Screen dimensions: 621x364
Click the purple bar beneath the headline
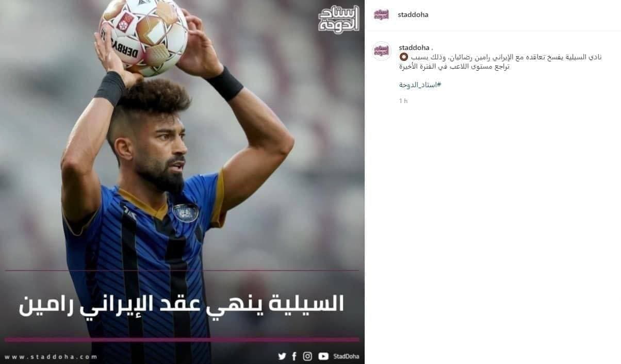[x=182, y=340]
